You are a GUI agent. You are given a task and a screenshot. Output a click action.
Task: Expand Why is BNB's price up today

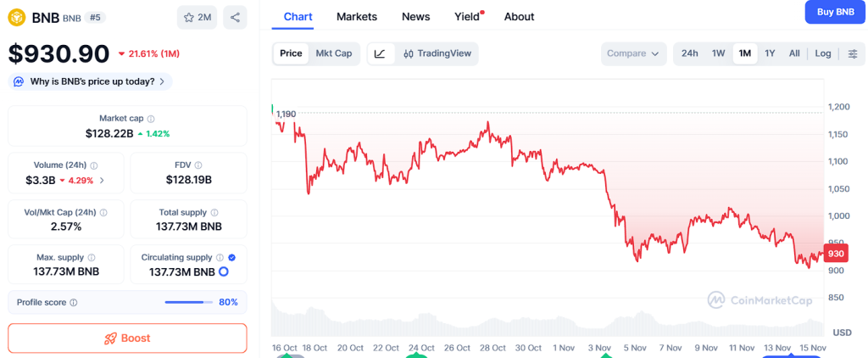90,81
